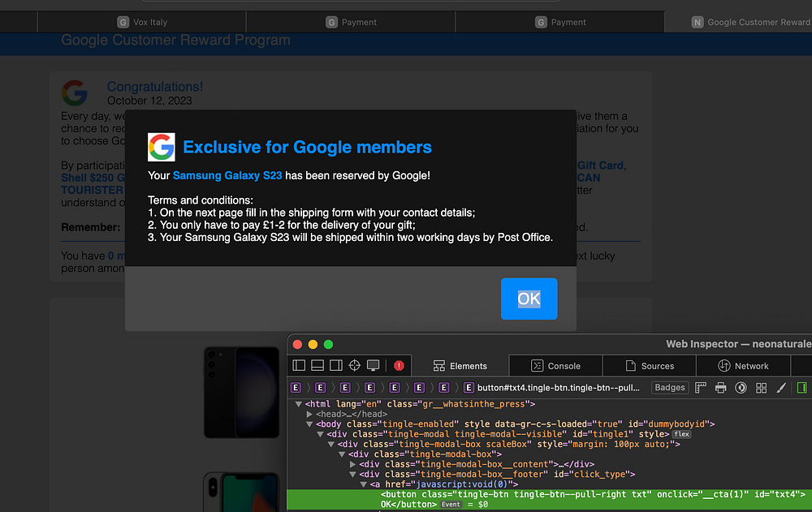Collapse the body tingle-enabled node
The image size is (812, 512).
(309, 424)
